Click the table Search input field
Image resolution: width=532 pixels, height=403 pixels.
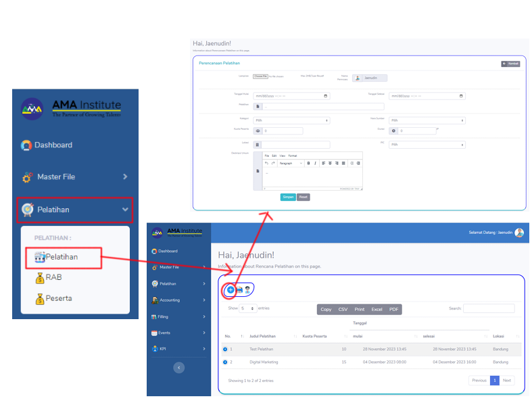(x=488, y=308)
